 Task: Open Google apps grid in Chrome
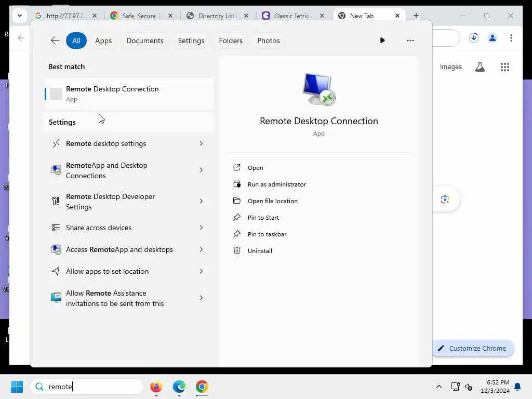505,67
